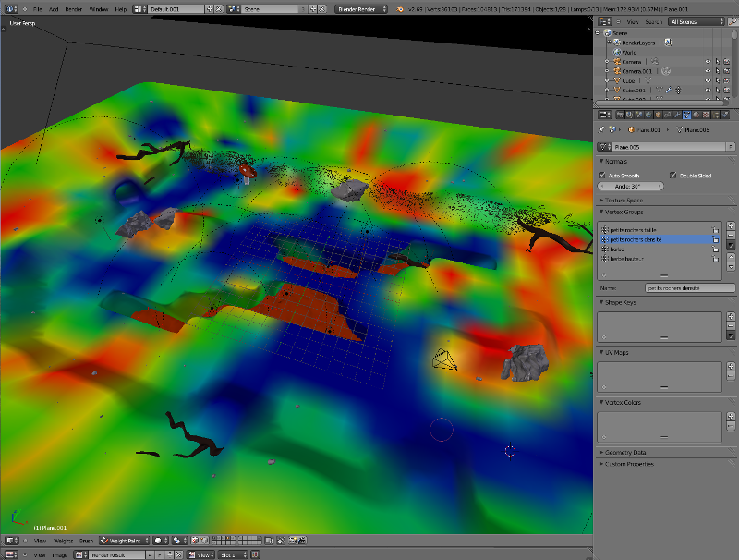Click the Cube.001 modifier wrench icon
739x560 pixels.
[669, 90]
